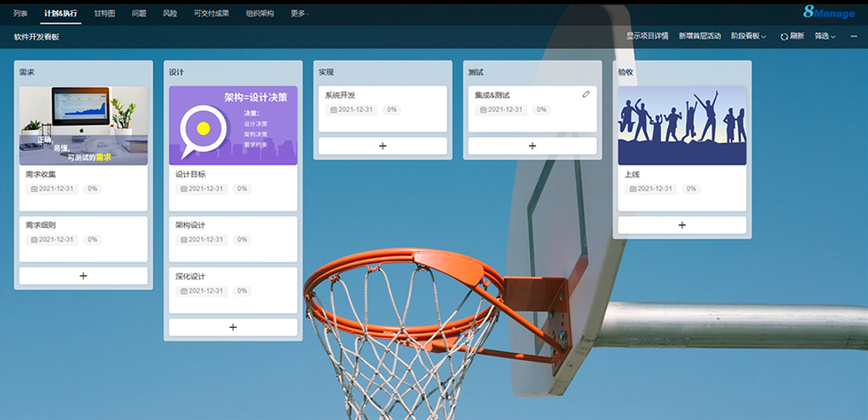Click 新增首层活动 button
Viewport: 868px width, 420px height.
tap(699, 36)
